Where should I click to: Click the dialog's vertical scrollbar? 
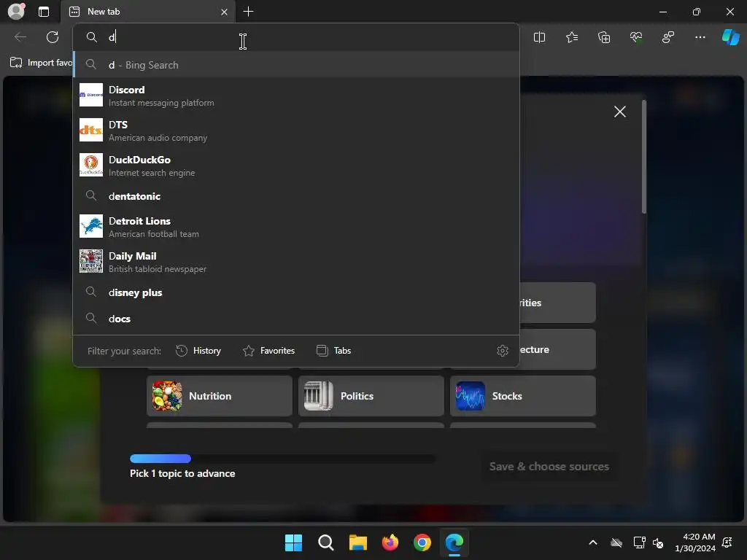point(644,157)
